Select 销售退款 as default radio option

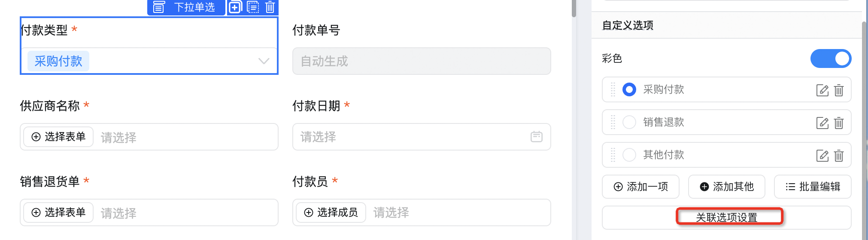point(629,122)
